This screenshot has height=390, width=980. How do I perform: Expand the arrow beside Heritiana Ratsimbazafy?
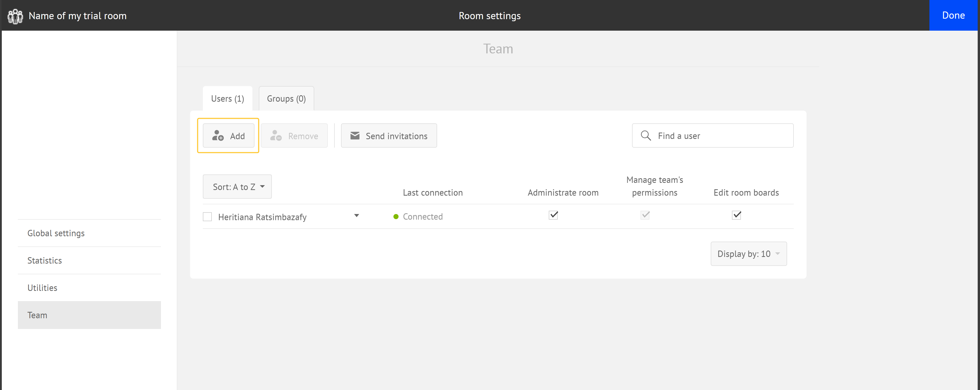(356, 216)
